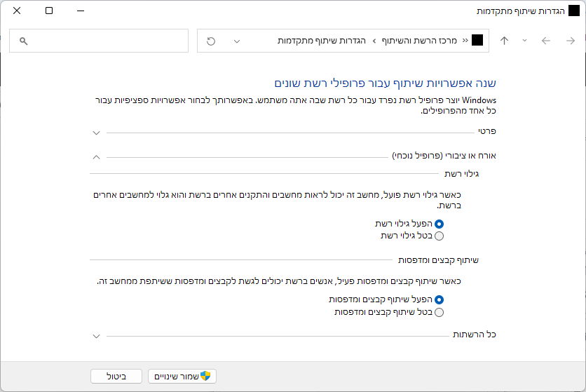The height and width of the screenshot is (392, 586).
Task: Click the right-pointing arrow navigation icon
Action: click(570, 41)
